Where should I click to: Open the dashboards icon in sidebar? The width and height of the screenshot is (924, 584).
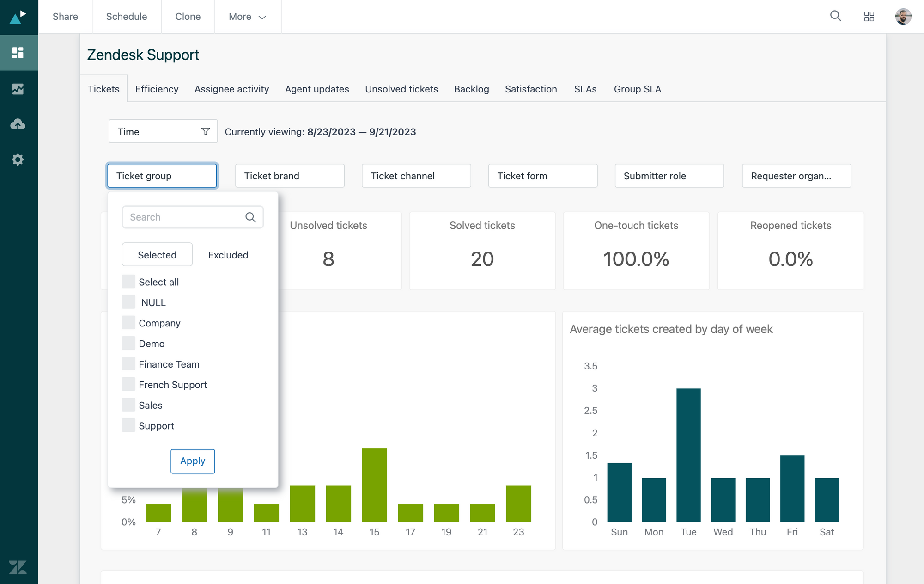18,53
